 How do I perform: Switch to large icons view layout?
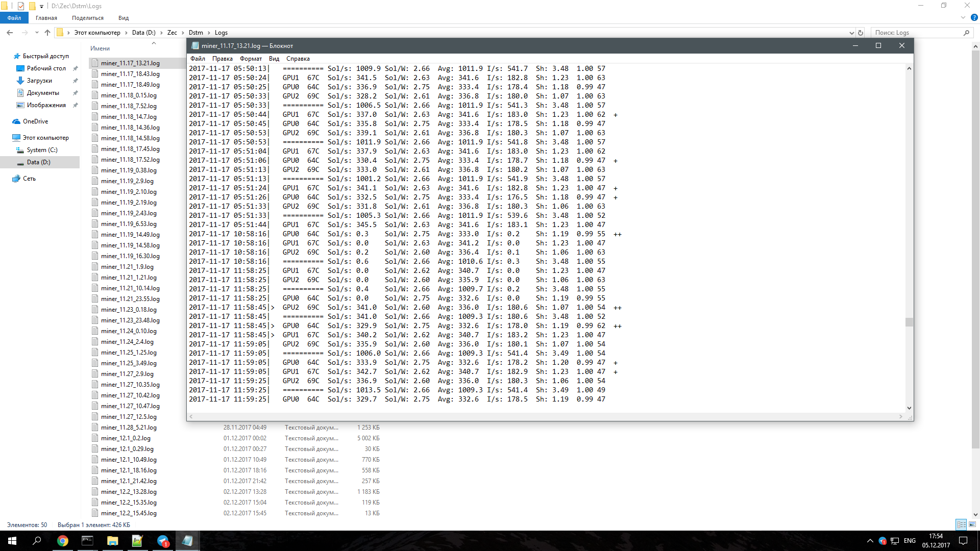click(972, 524)
